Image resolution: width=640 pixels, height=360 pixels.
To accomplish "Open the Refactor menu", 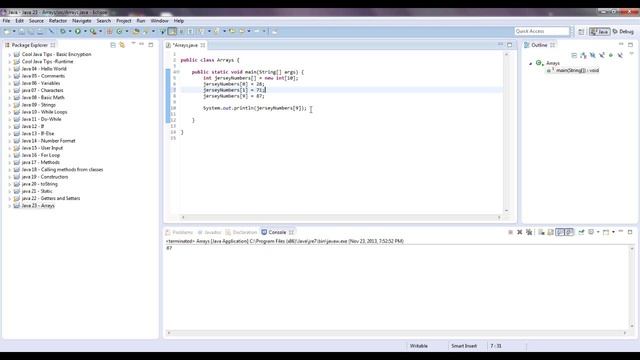I will click(58, 20).
